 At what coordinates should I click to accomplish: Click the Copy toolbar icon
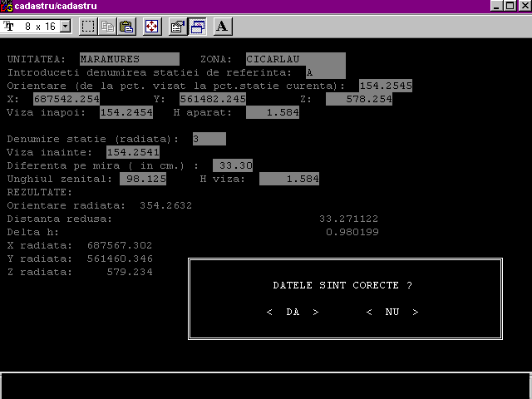[107, 27]
